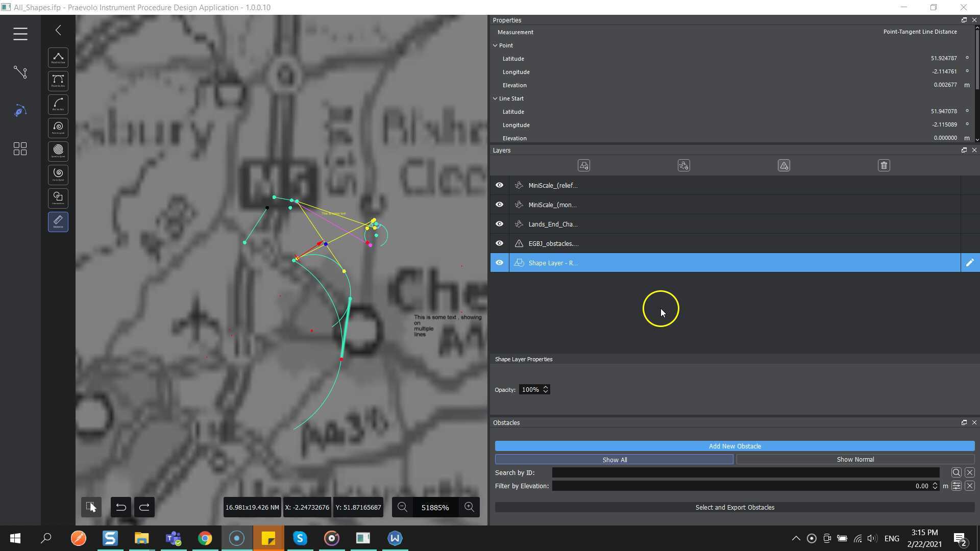The height and width of the screenshot is (551, 980).
Task: Toggle visibility of Lands_End_Cha layer
Action: point(499,224)
